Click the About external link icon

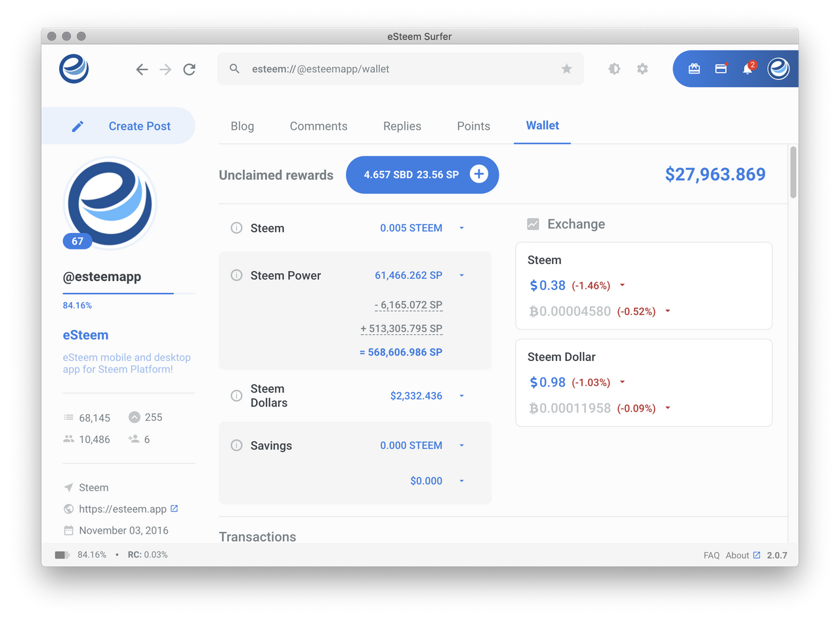[x=757, y=555]
